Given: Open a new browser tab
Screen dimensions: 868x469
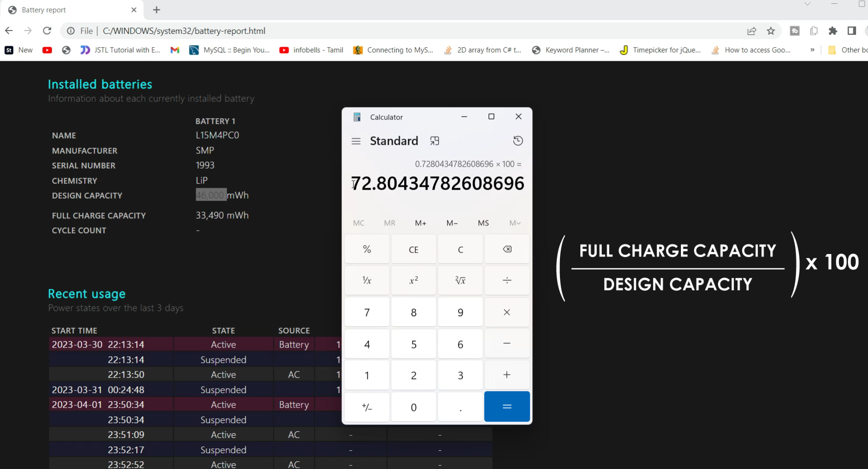Looking at the screenshot, I should click(157, 10).
